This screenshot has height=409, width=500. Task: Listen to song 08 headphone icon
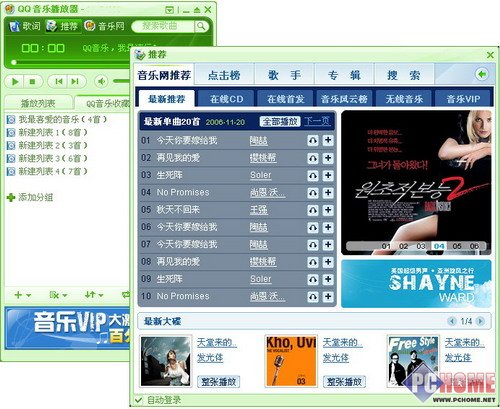(x=313, y=262)
